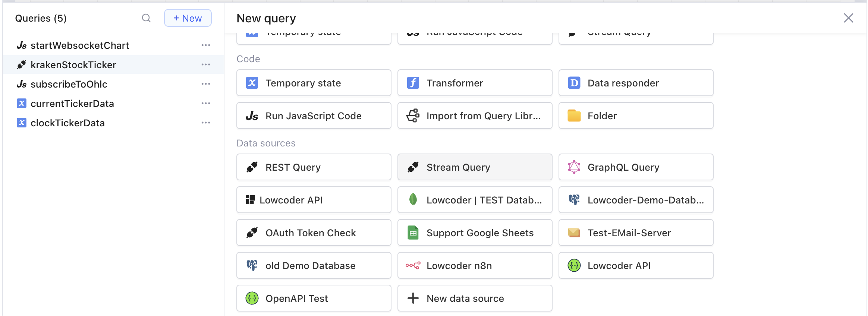Choose the Transformer code option
868x316 pixels.
coord(475,83)
